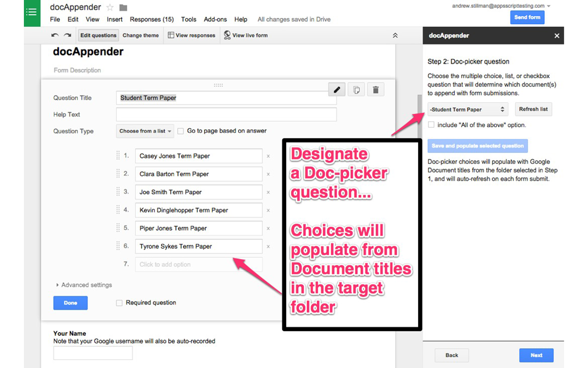The image size is (588, 368).
Task: Click Next in the sidebar
Action: click(x=536, y=355)
